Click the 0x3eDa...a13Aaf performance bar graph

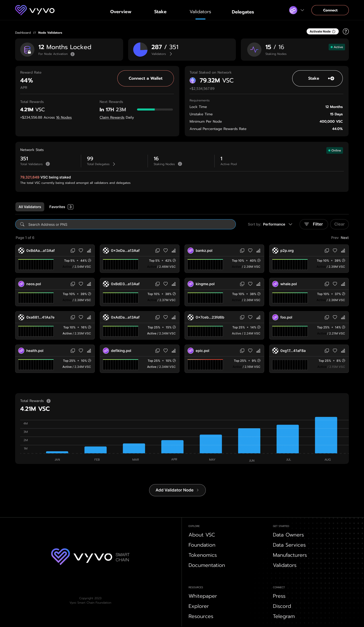tap(120, 264)
